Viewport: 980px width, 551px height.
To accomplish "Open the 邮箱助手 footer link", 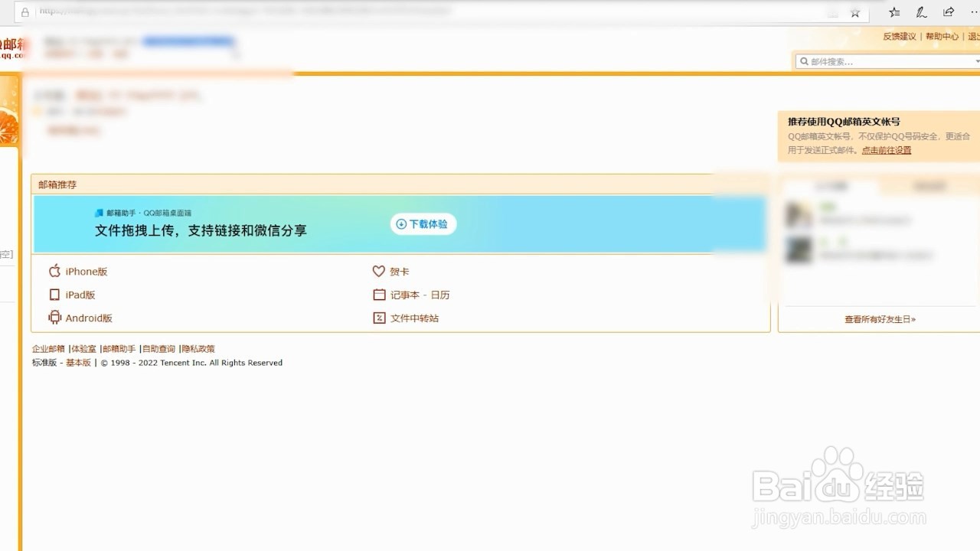I will click(119, 349).
